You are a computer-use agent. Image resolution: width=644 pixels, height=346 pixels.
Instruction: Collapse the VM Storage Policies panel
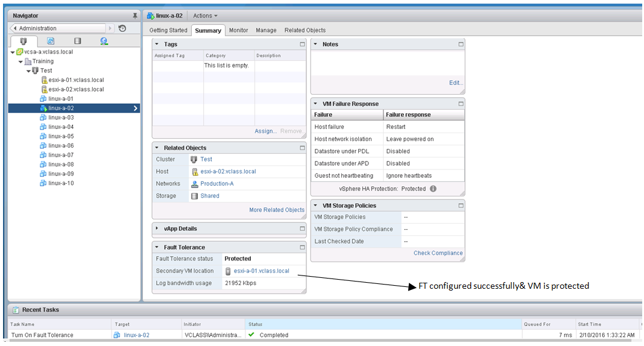[315, 205]
